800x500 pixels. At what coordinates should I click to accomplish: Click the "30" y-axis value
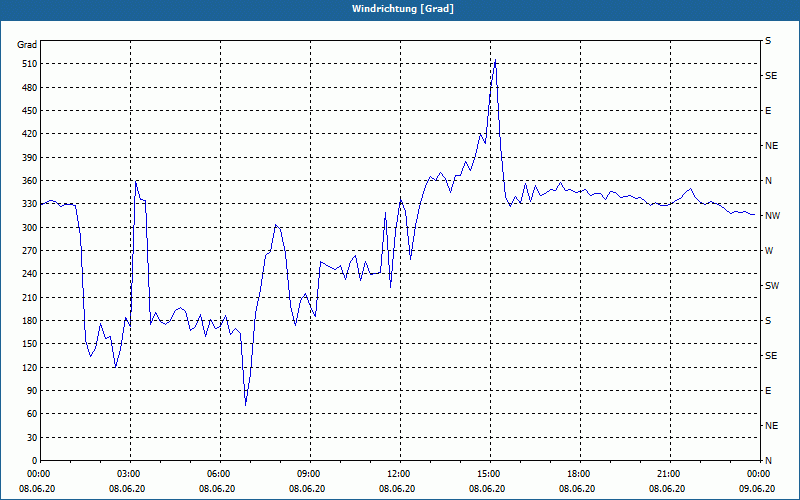[32, 438]
